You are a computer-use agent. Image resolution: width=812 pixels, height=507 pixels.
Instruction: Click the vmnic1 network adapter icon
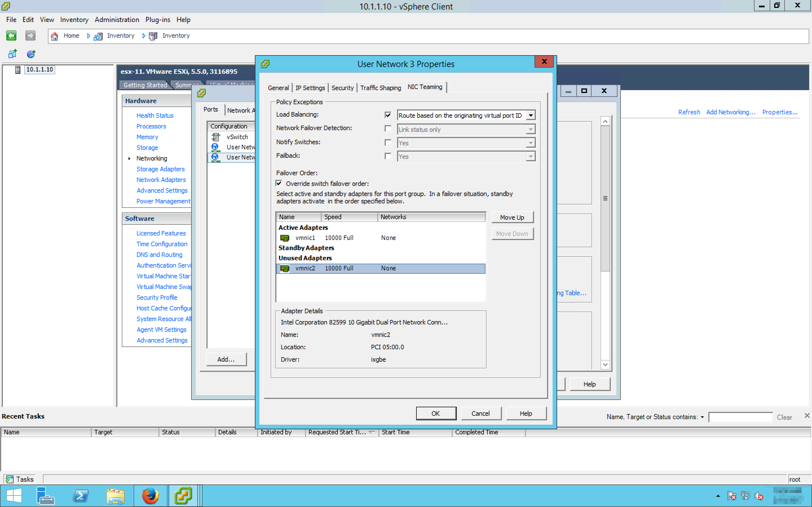coord(284,238)
